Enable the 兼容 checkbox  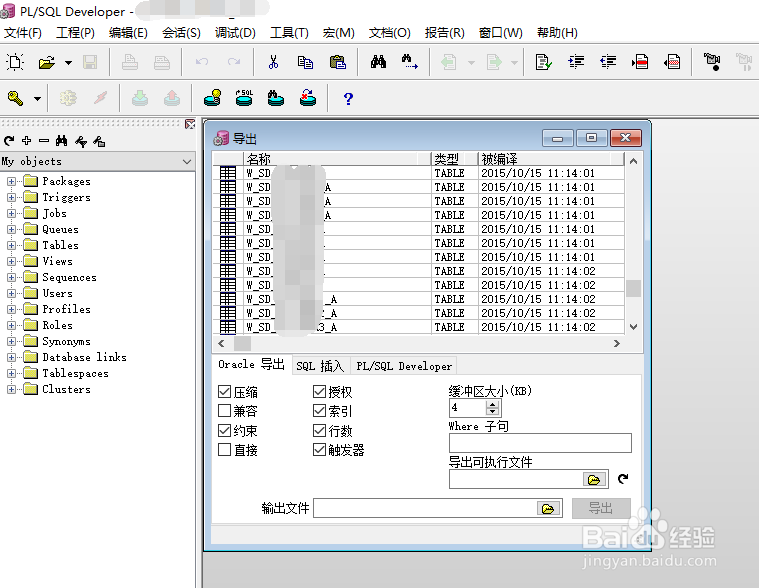[224, 411]
